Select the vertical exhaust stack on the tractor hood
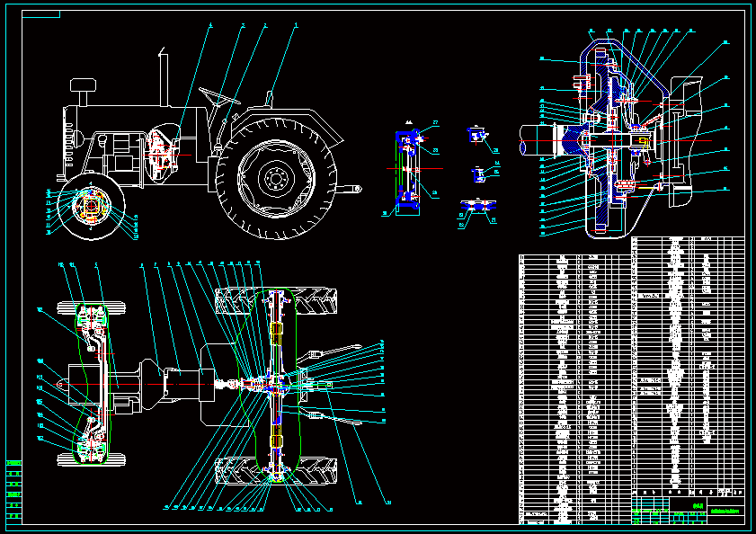756x534 pixels. pos(164,77)
